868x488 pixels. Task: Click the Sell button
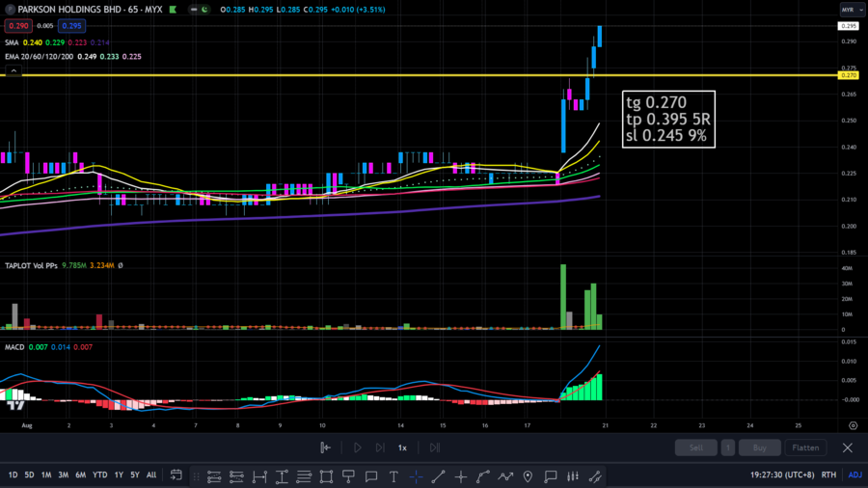(x=695, y=447)
